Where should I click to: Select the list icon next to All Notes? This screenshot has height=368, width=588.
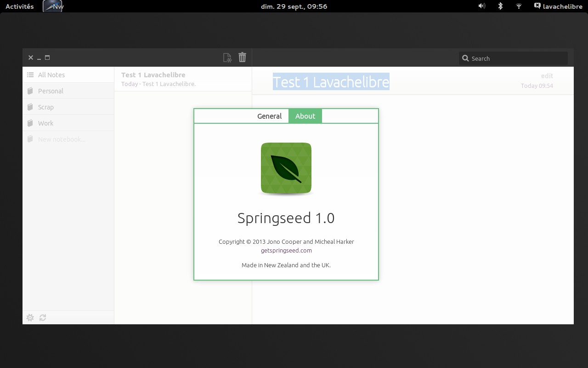pos(30,75)
